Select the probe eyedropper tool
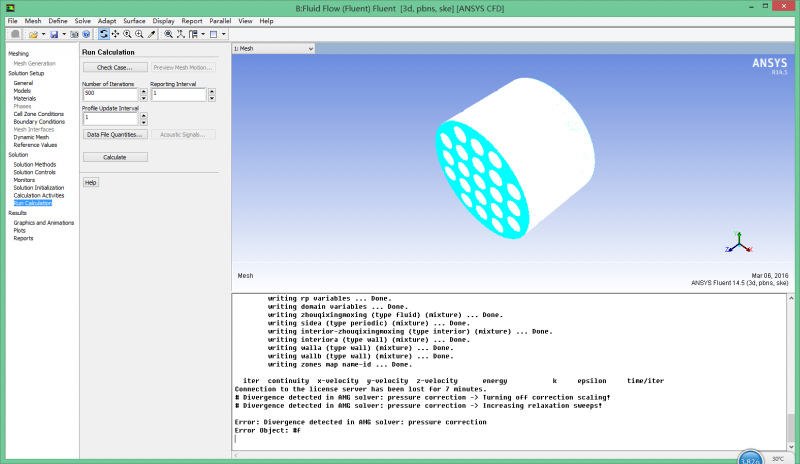Screen dimensions: 800x464 tap(151, 34)
